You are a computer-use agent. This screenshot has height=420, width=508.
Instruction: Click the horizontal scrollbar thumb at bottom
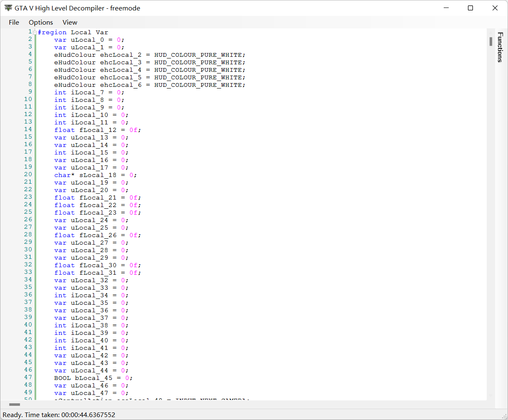pos(15,405)
